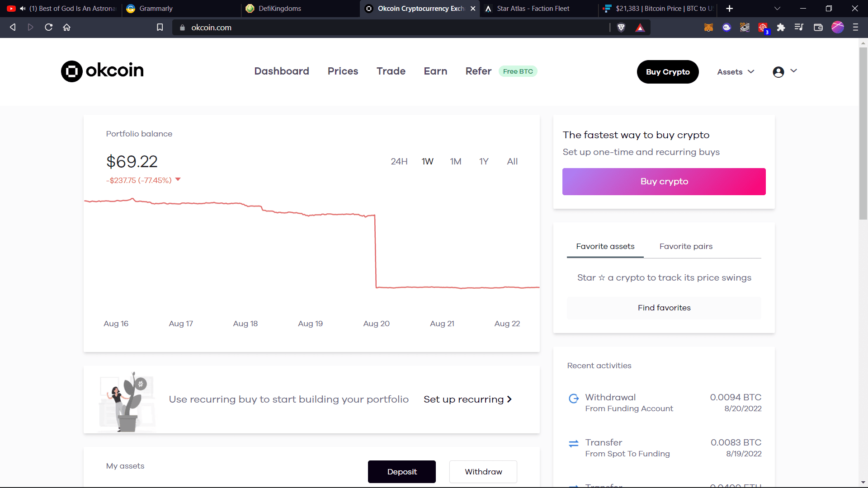
Task: Reload the okcoin page
Action: click(49, 27)
